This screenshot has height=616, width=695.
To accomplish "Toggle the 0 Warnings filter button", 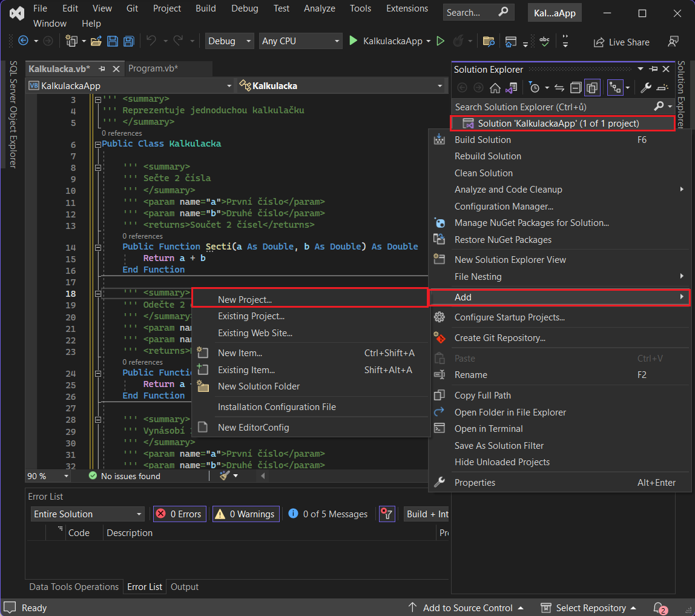I will coord(245,514).
